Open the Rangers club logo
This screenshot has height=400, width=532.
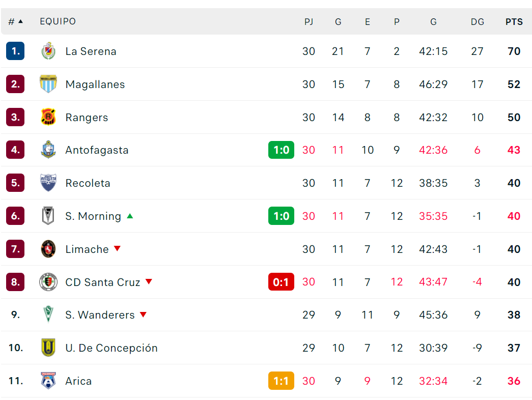point(48,117)
